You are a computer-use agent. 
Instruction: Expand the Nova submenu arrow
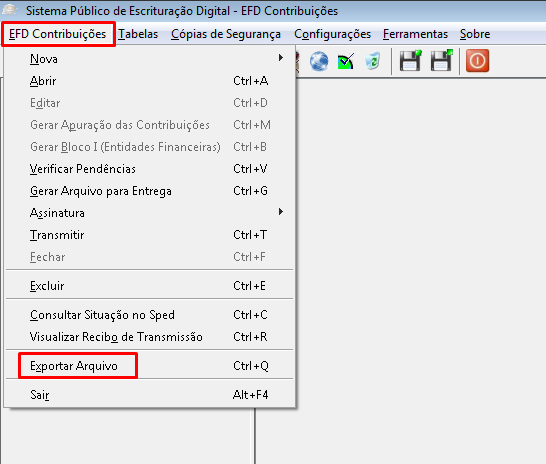tap(281, 58)
